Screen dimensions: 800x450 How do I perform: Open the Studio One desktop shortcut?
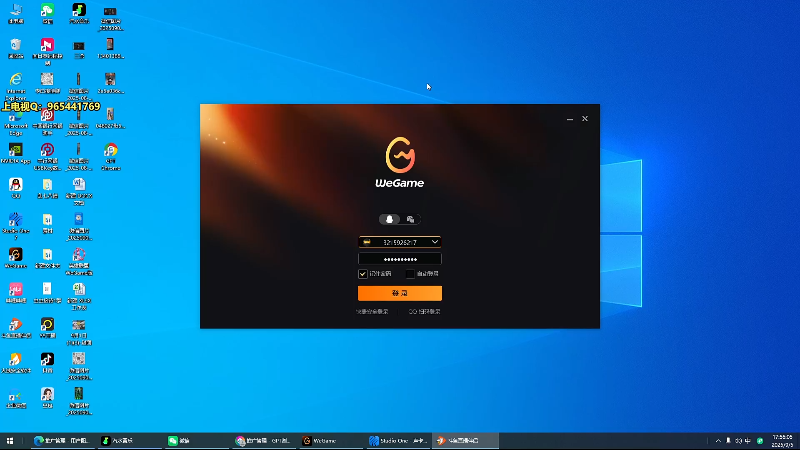coord(16,226)
